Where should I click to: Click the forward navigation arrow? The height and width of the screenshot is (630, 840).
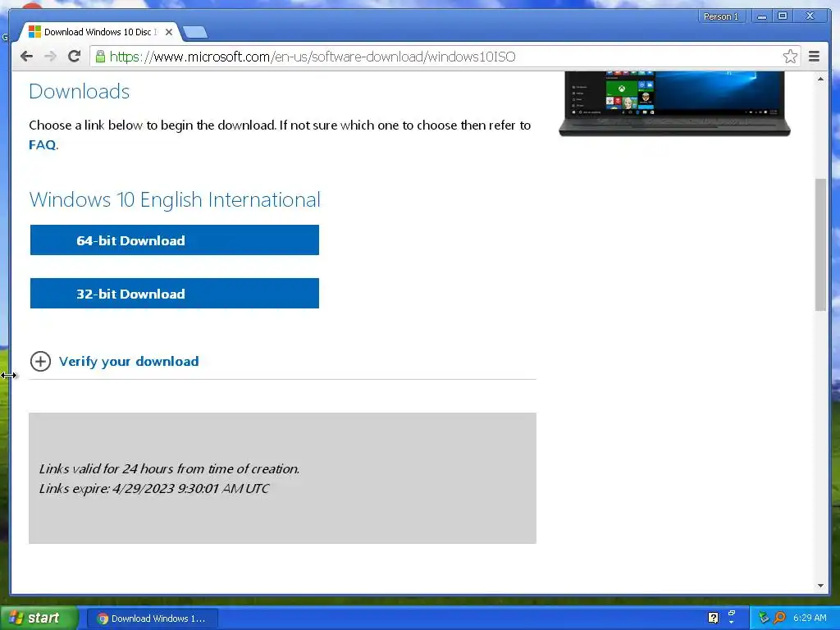click(50, 57)
